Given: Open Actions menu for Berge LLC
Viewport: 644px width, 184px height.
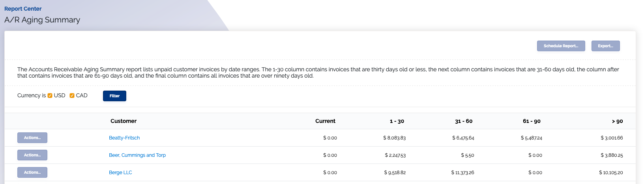Looking at the screenshot, I should point(32,172).
